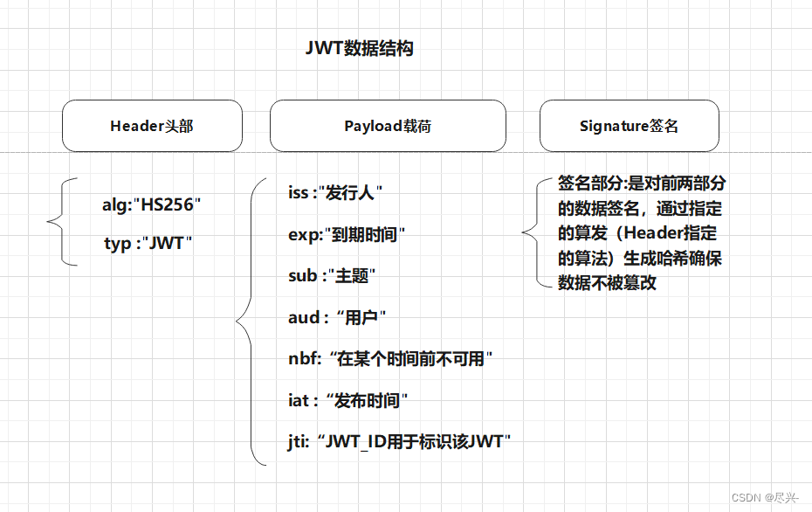Select the nbf claim text
The width and height of the screenshot is (812, 512).
point(391,358)
